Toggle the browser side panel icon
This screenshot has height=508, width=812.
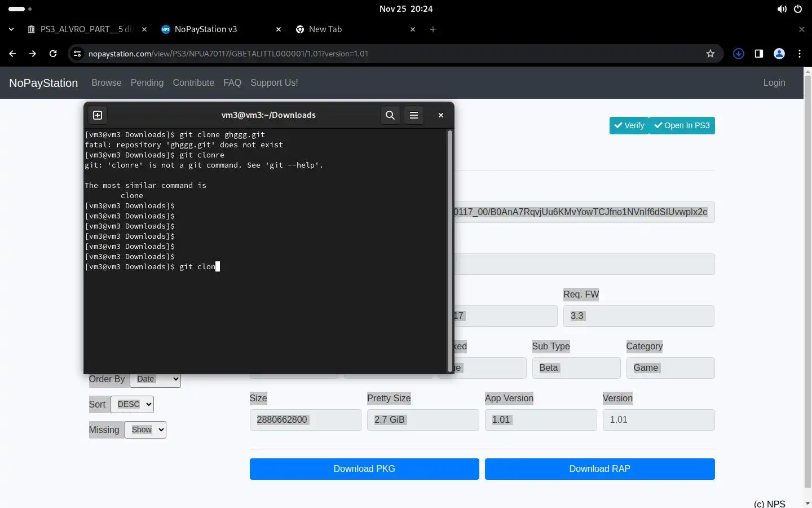pos(759,54)
